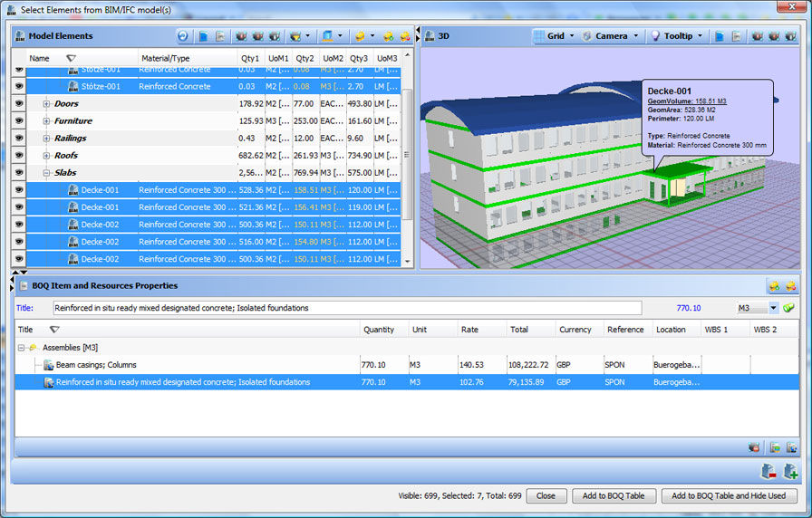This screenshot has height=518, width=812.
Task: Open the Grid menu in 3D toolbar
Action: (x=555, y=36)
